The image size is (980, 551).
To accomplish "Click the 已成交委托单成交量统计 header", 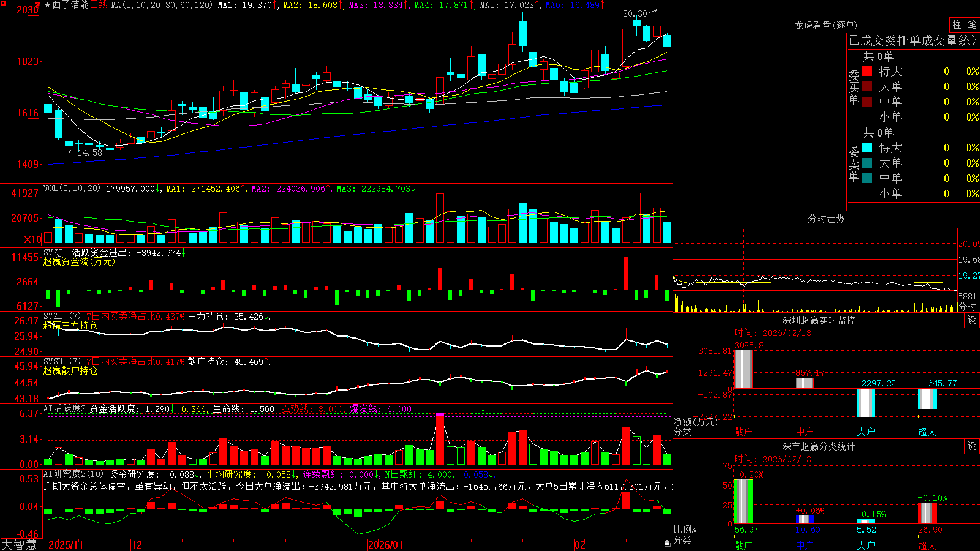I will pyautogui.click(x=914, y=40).
